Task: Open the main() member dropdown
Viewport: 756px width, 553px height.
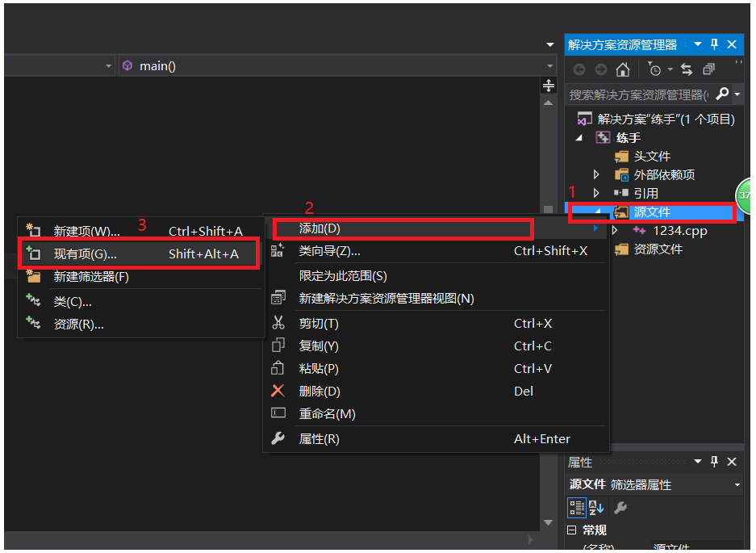Action: pyautogui.click(x=549, y=66)
